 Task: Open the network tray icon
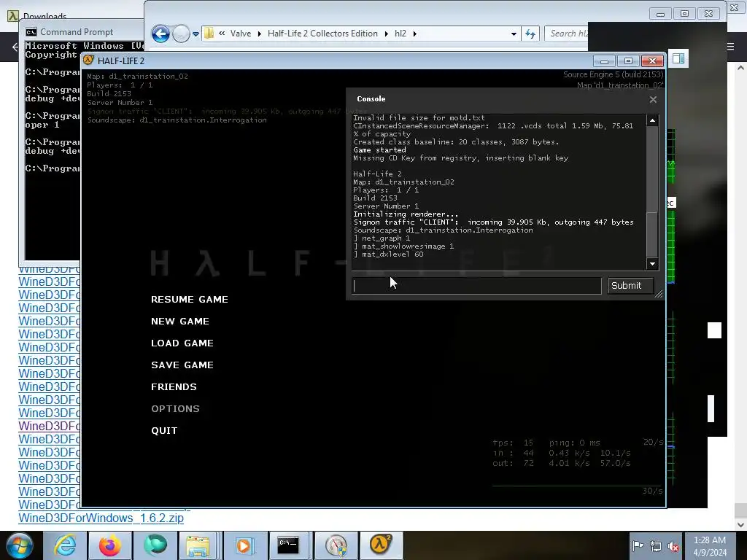point(656,546)
